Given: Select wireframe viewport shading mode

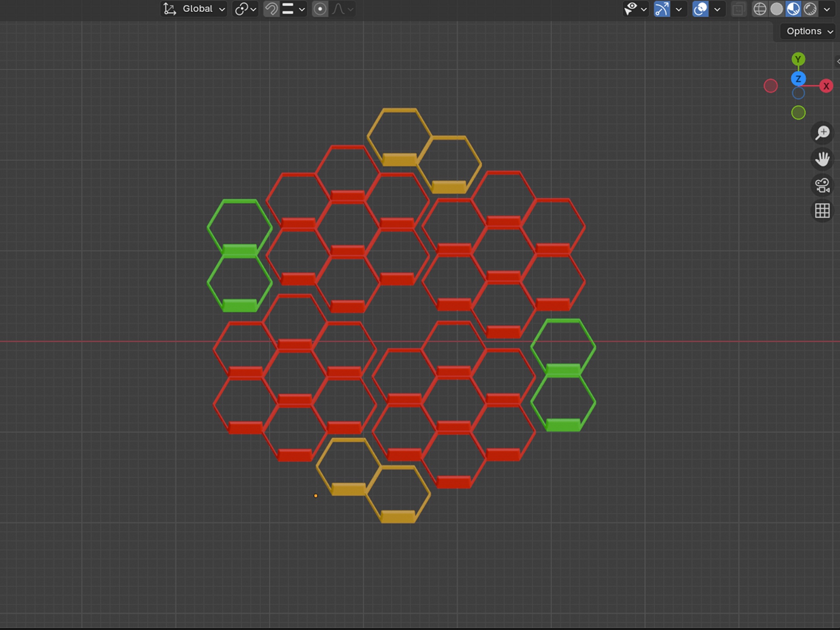Looking at the screenshot, I should (x=760, y=9).
